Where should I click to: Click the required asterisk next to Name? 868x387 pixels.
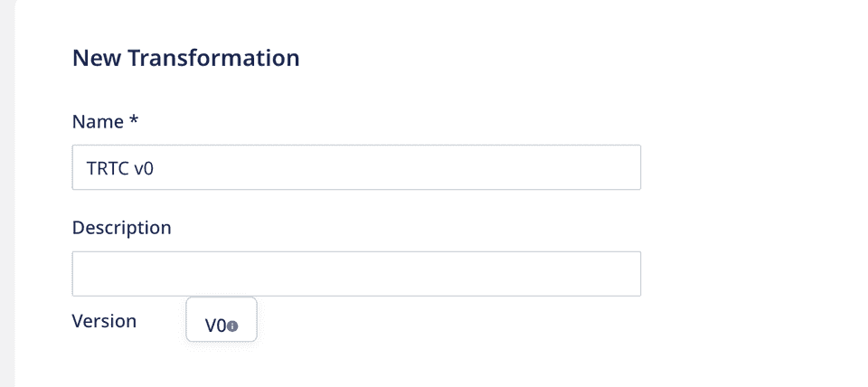[x=134, y=119]
